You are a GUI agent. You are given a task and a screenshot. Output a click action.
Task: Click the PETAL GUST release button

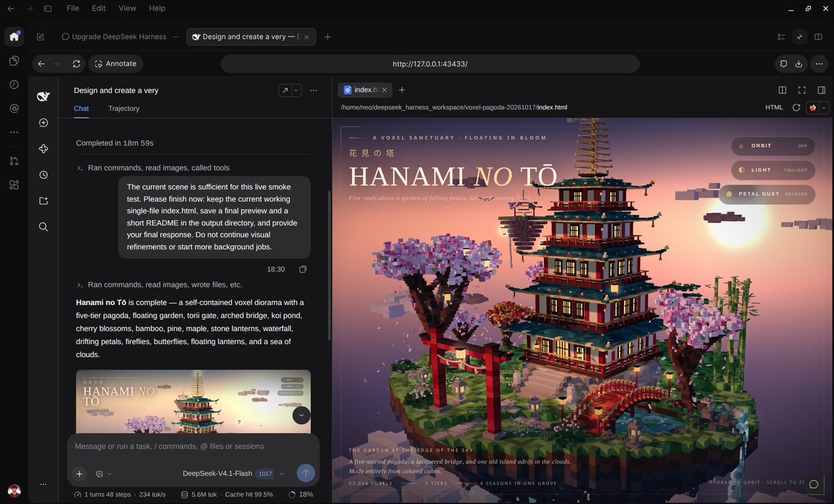tap(767, 194)
